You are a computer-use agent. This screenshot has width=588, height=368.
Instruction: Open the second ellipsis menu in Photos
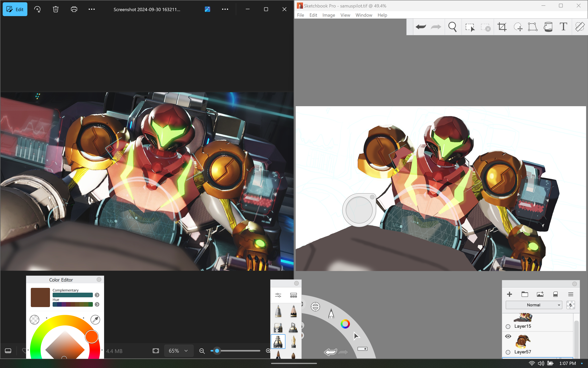[x=225, y=9]
